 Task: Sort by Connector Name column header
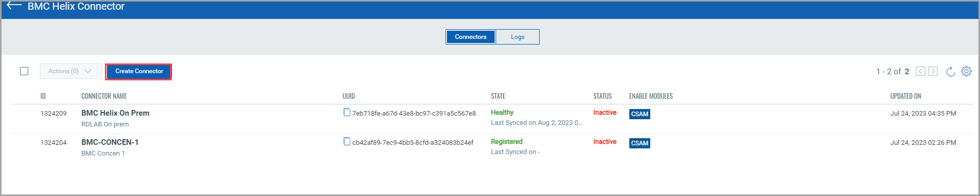104,96
